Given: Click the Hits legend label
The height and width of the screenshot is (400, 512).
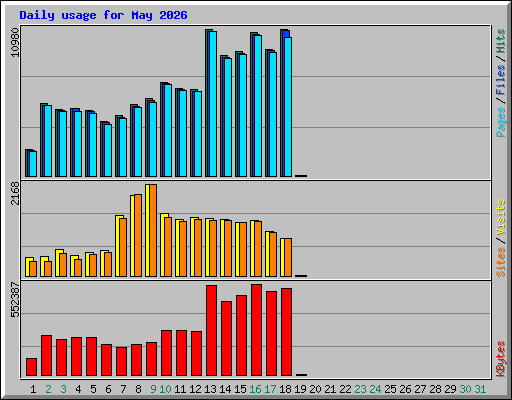Looking at the screenshot, I should coord(501,41).
